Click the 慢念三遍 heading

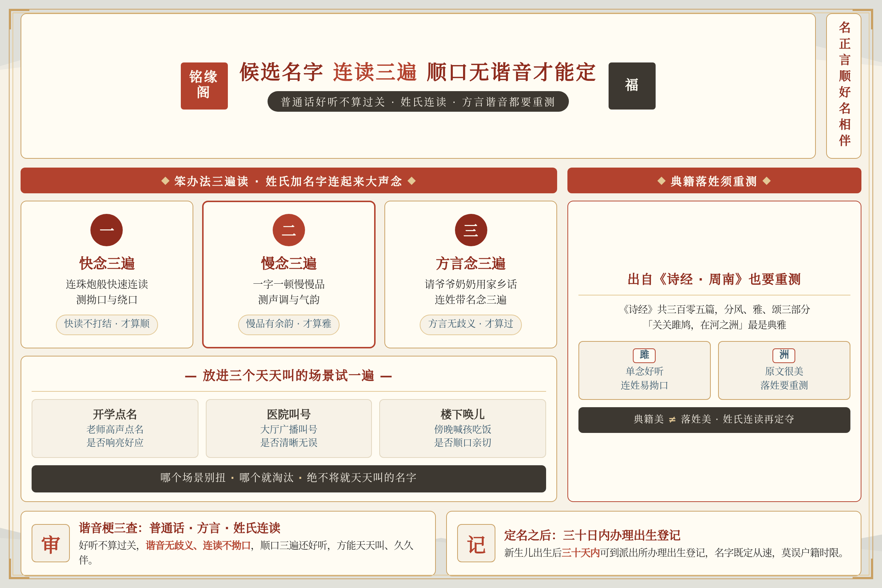tap(289, 263)
